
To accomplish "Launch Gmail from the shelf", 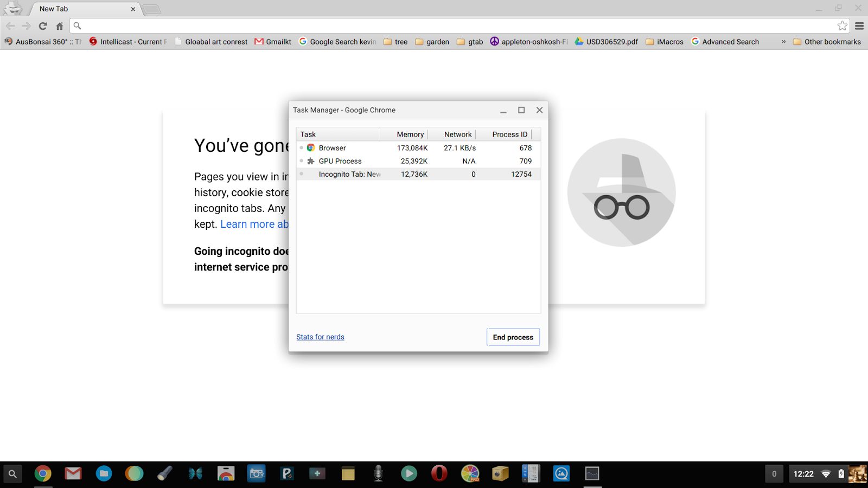I will click(73, 473).
